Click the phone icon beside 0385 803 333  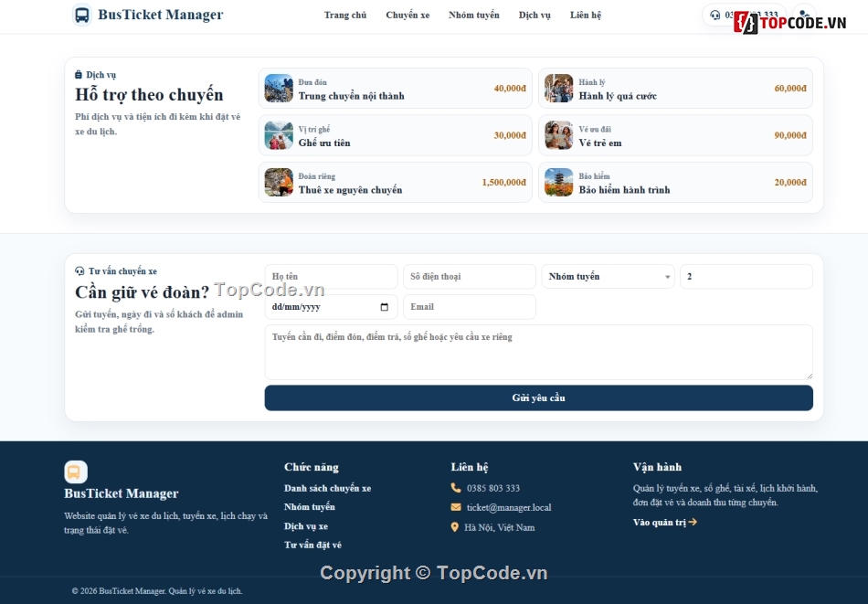pos(456,488)
